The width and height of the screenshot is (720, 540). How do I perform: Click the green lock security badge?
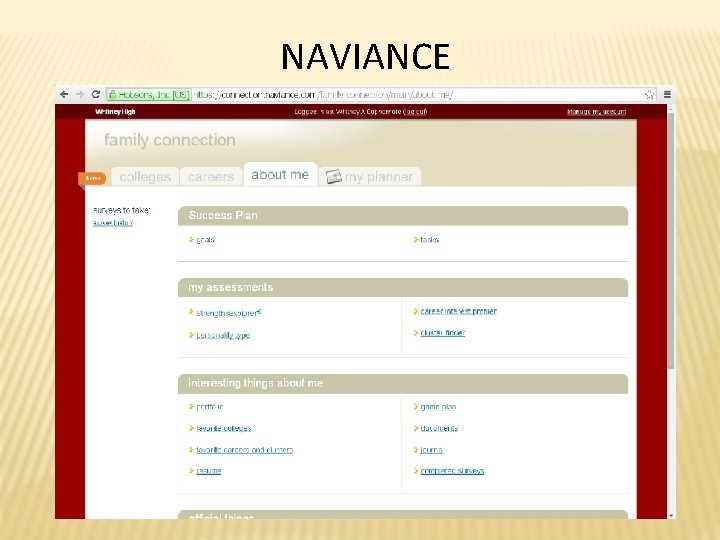click(x=149, y=95)
